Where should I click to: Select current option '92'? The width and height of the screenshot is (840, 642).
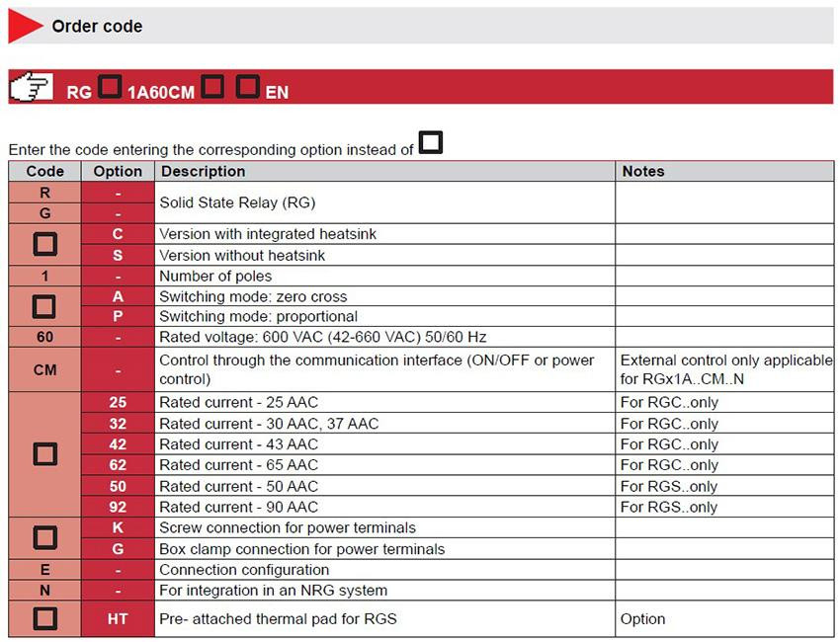[118, 507]
